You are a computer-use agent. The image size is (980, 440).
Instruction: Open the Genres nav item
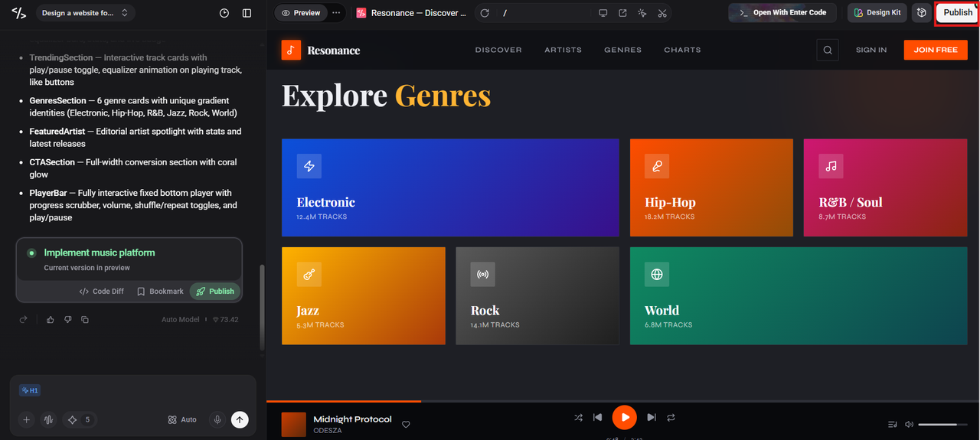[x=622, y=50]
